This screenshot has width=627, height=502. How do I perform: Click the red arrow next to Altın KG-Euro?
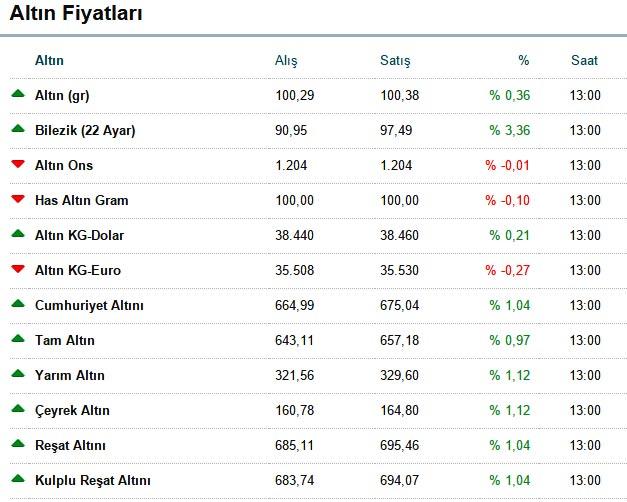click(18, 268)
